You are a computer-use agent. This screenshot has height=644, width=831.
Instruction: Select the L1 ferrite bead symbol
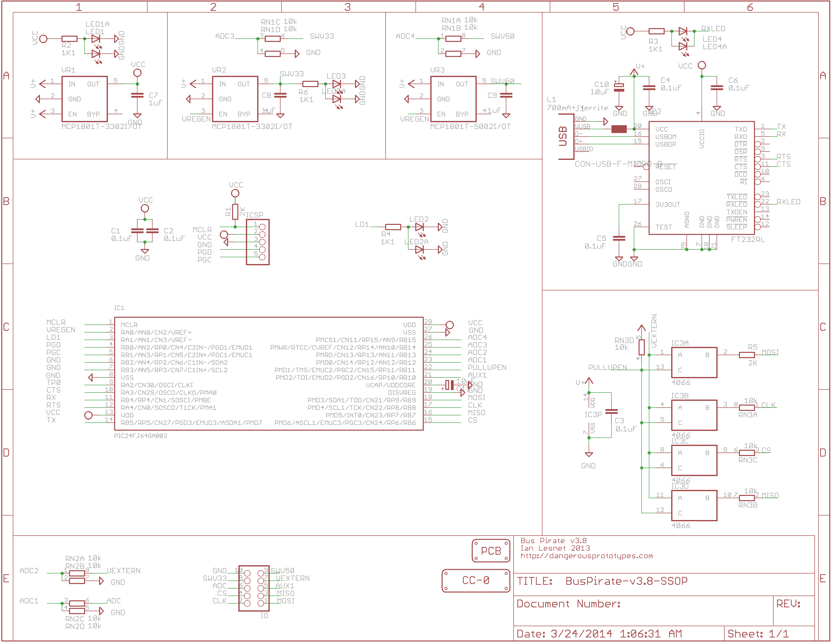(x=619, y=129)
